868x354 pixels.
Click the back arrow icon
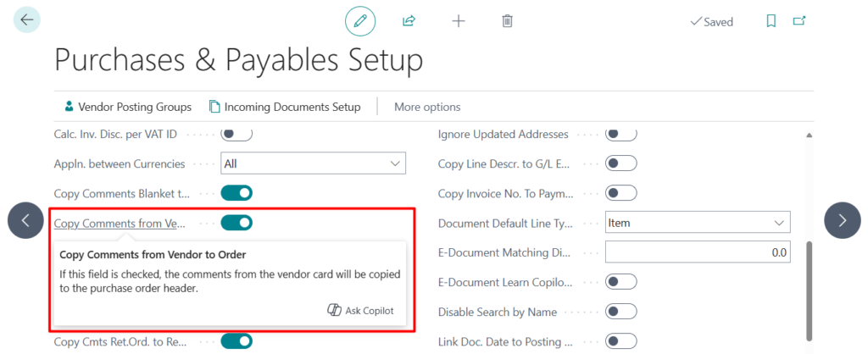(x=27, y=19)
